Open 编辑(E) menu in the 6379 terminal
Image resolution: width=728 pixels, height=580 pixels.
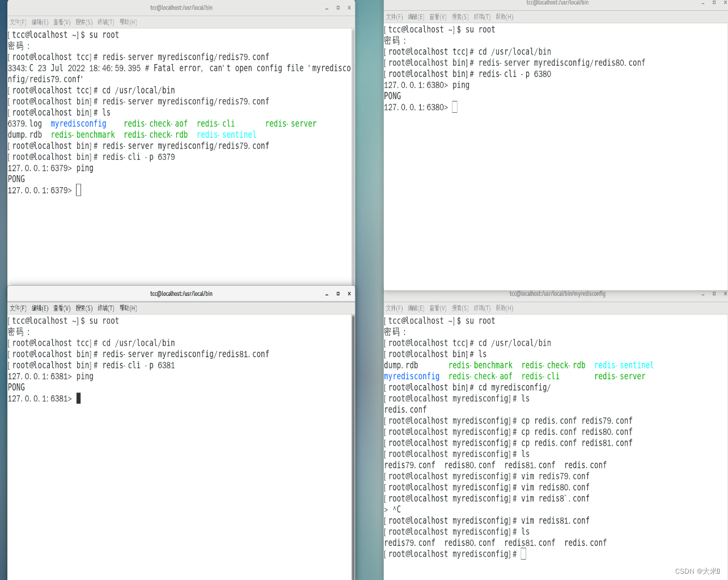40,22
